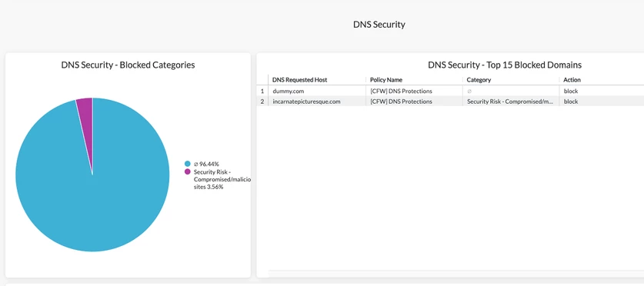Click the DNS Security page heading
The height and width of the screenshot is (286, 644).
(x=379, y=24)
